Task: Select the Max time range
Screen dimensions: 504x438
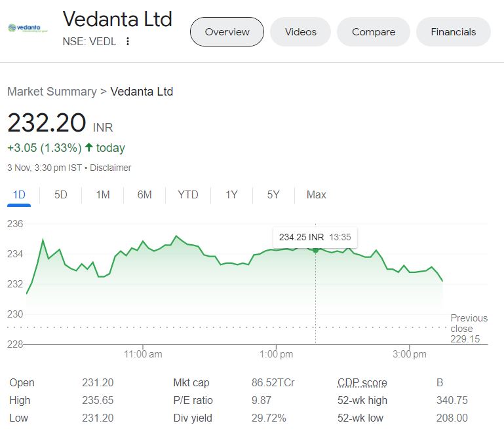Action: 316,194
